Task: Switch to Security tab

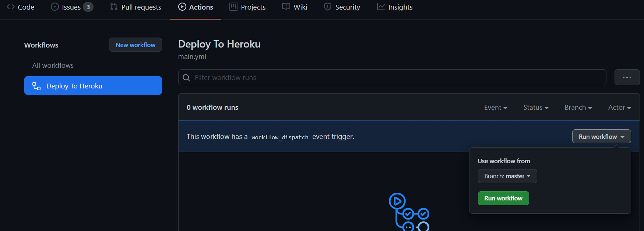Action: 342,7
